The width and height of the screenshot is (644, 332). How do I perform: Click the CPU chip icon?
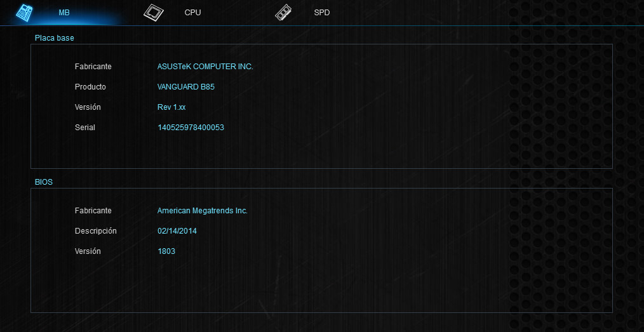(x=153, y=13)
